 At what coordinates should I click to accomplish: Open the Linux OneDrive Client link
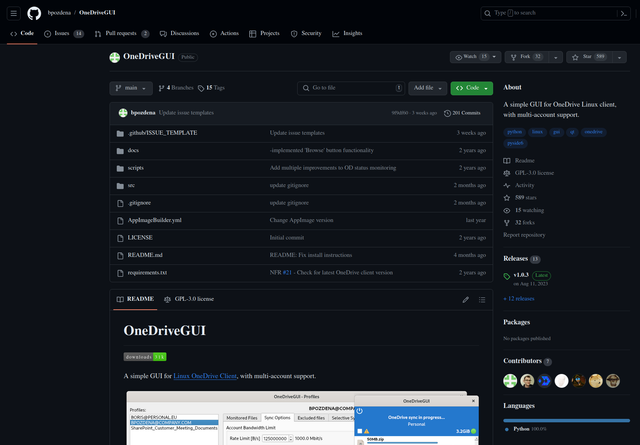click(x=205, y=376)
